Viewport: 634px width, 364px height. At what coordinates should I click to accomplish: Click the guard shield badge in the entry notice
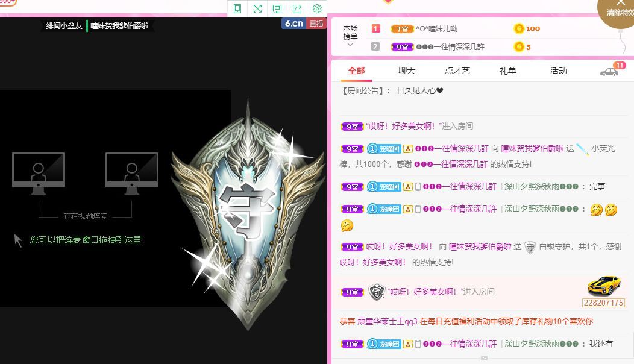coord(377,292)
